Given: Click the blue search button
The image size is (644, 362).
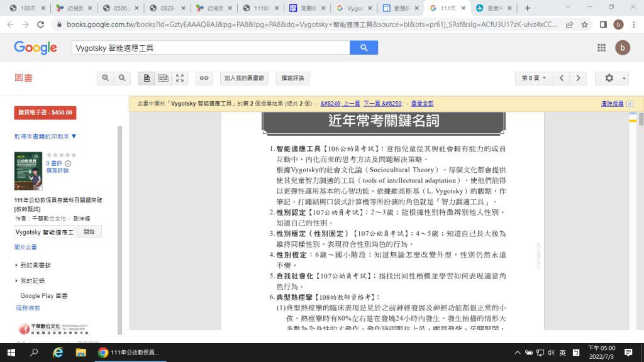Looking at the screenshot, I should point(364,48).
